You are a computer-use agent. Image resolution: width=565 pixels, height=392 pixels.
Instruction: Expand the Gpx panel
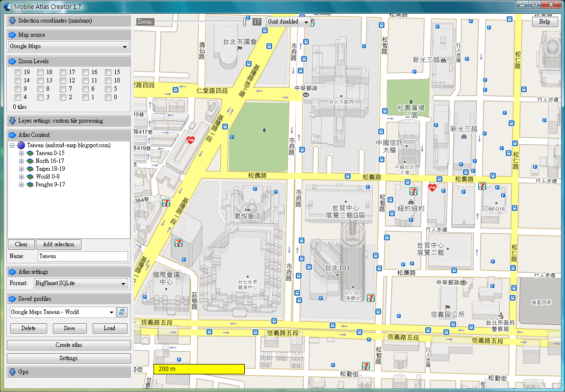pyautogui.click(x=13, y=372)
